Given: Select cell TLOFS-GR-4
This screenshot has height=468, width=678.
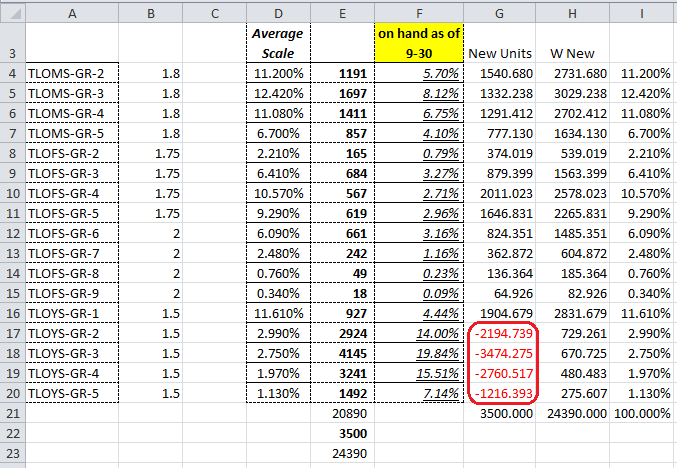Looking at the screenshot, I should (72, 193).
